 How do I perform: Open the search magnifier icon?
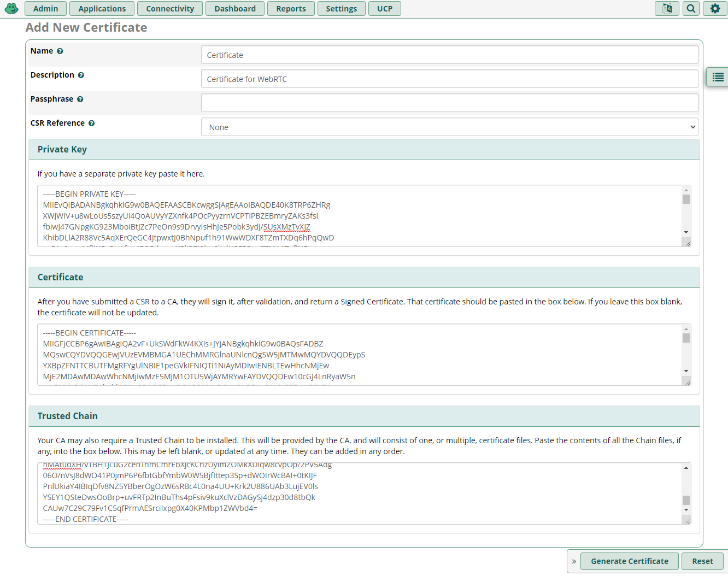point(691,8)
